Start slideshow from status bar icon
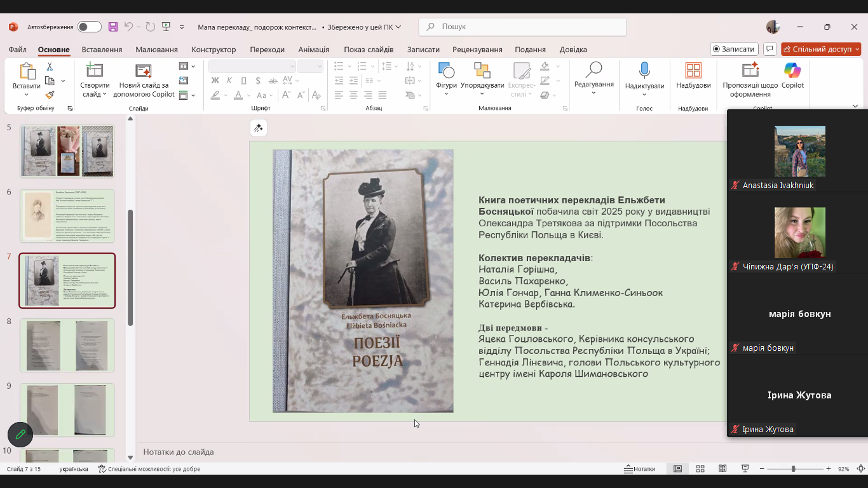Screen dimensions: 868x488 click(x=745, y=469)
